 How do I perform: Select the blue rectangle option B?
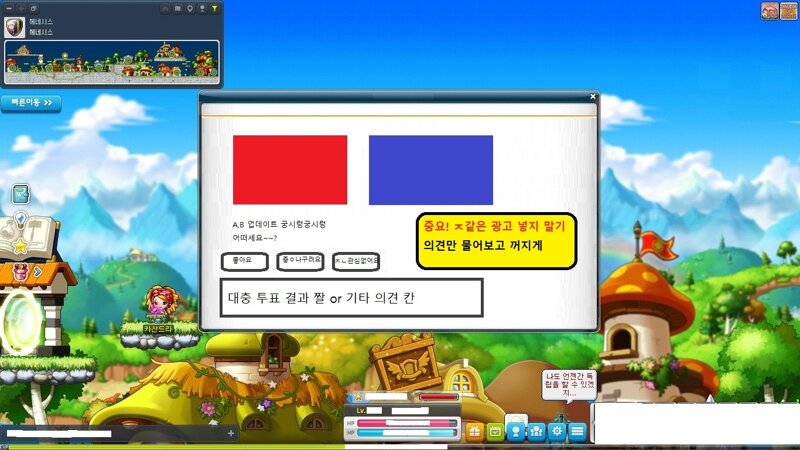tap(431, 170)
